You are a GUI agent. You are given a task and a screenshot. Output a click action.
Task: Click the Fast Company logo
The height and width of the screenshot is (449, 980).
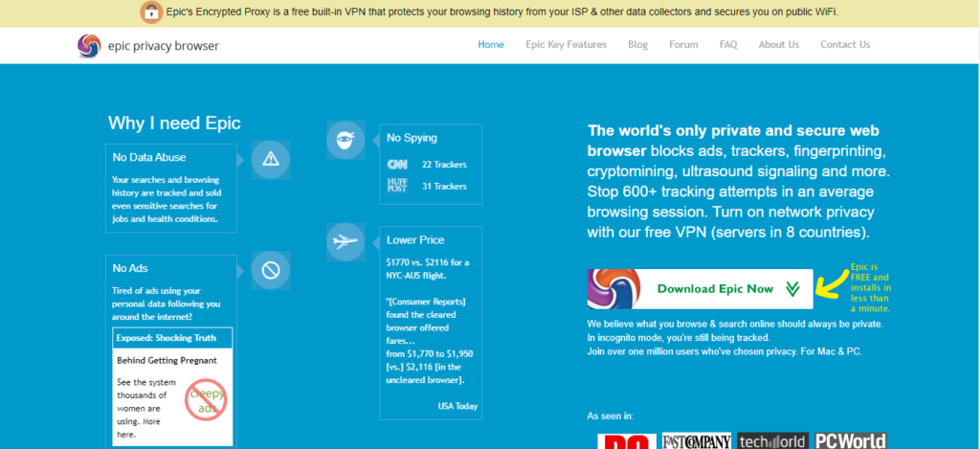(697, 441)
